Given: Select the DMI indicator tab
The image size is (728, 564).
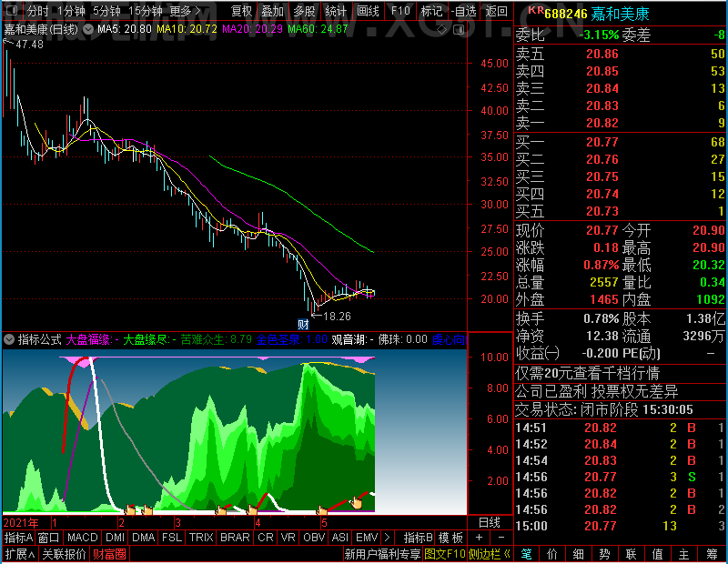Looking at the screenshot, I should click(116, 538).
